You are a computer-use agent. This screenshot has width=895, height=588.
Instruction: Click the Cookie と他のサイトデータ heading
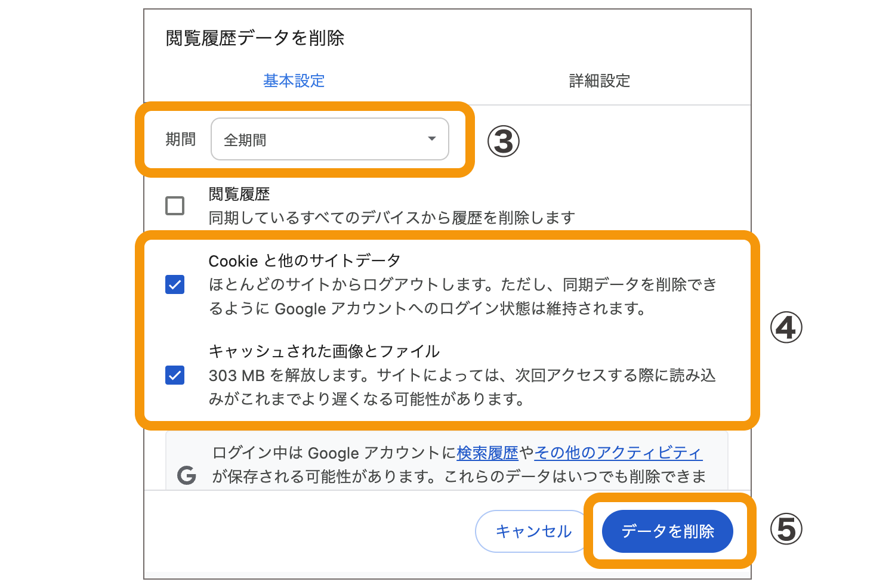[304, 261]
